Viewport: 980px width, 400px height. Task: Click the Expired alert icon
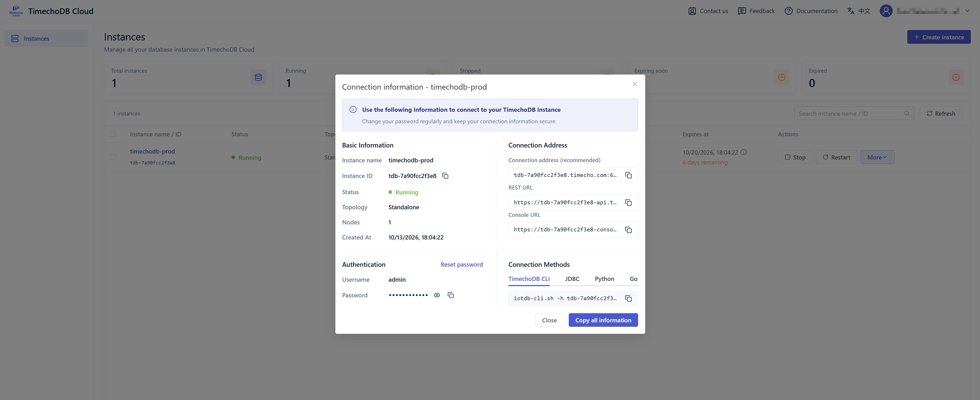click(x=956, y=78)
